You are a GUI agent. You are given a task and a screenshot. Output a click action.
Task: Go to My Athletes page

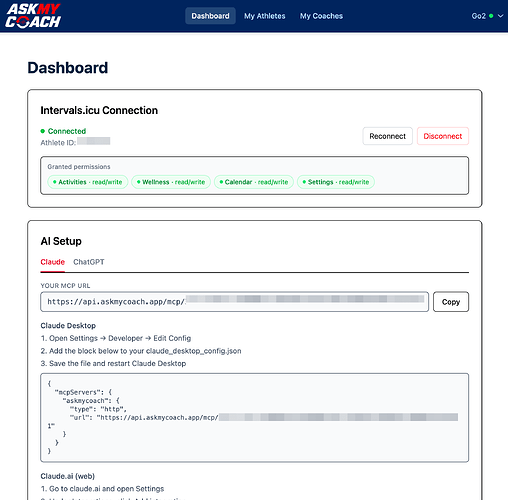point(265,16)
